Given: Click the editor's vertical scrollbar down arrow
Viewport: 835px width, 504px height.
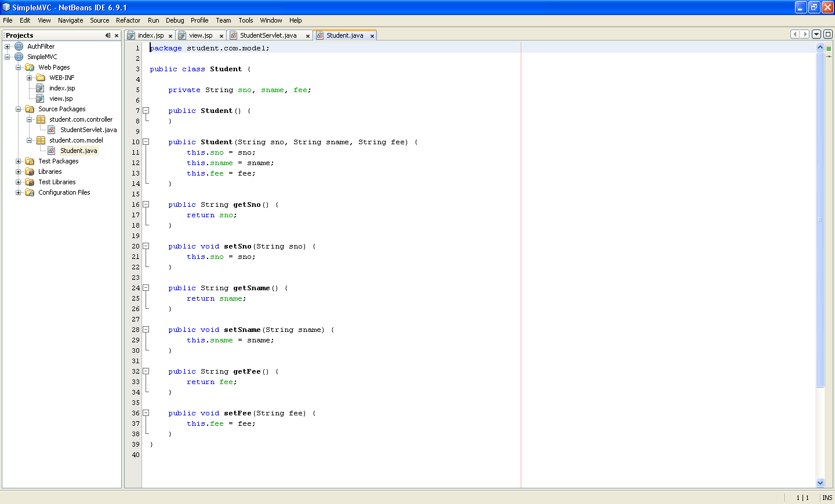Looking at the screenshot, I should pos(820,482).
